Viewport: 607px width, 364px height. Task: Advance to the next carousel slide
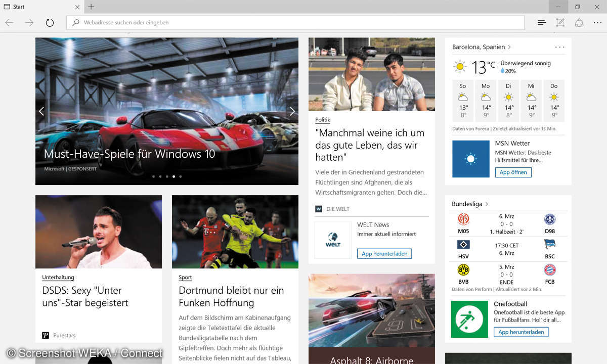(292, 111)
